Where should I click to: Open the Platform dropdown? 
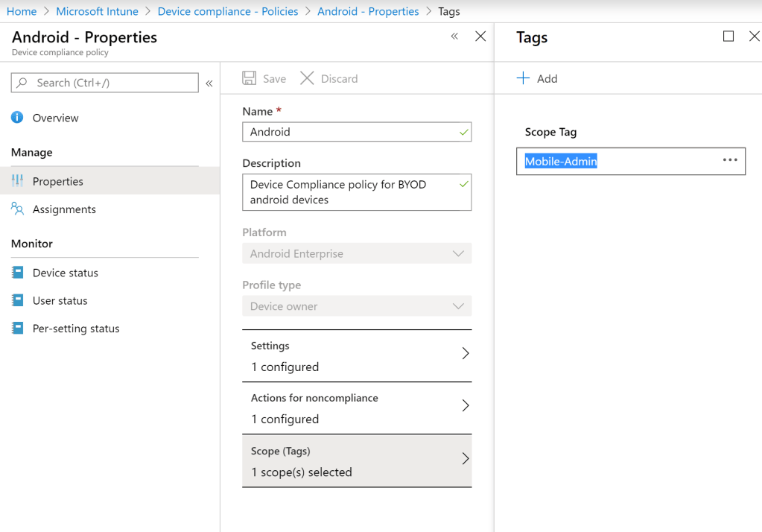tap(357, 253)
